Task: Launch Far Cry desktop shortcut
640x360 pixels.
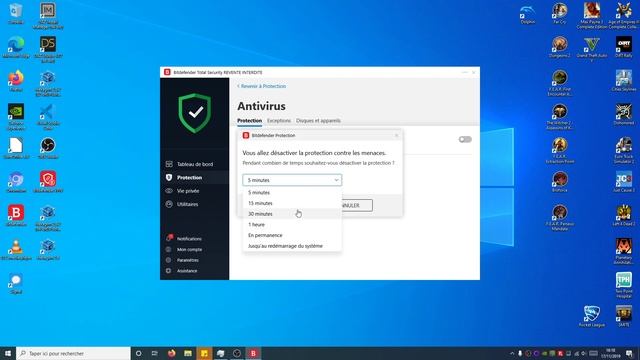Action: tap(560, 13)
